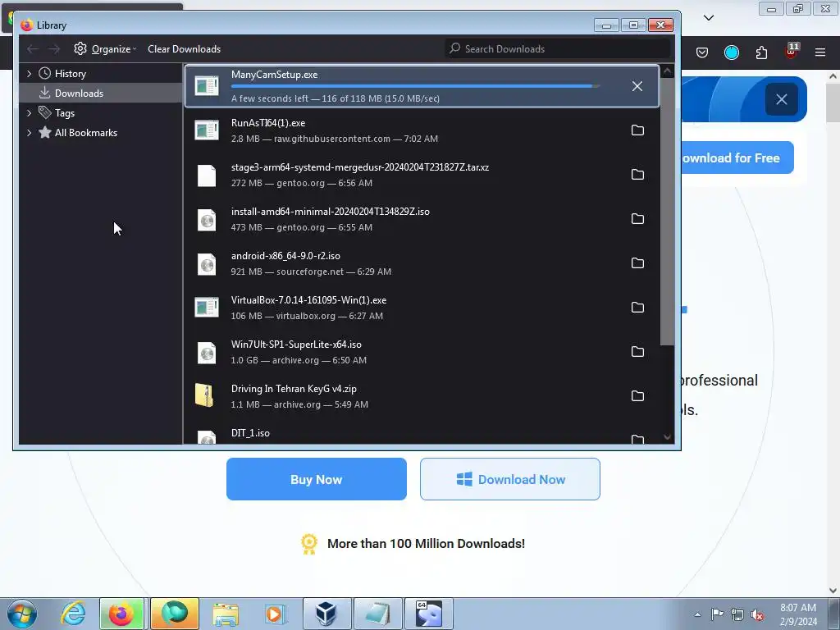This screenshot has height=630, width=840.
Task: Click the downloads list scroll-down arrow
Action: [x=667, y=437]
